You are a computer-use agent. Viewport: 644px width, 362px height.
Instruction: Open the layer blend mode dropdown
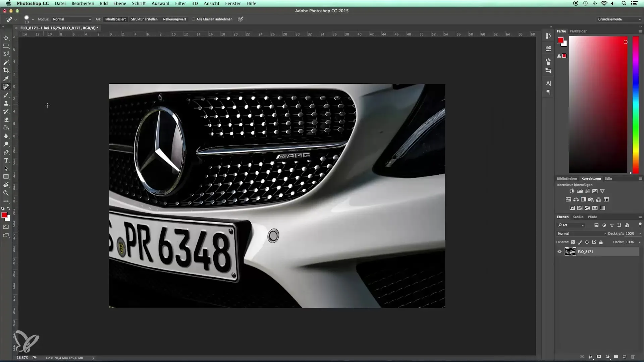pyautogui.click(x=582, y=234)
